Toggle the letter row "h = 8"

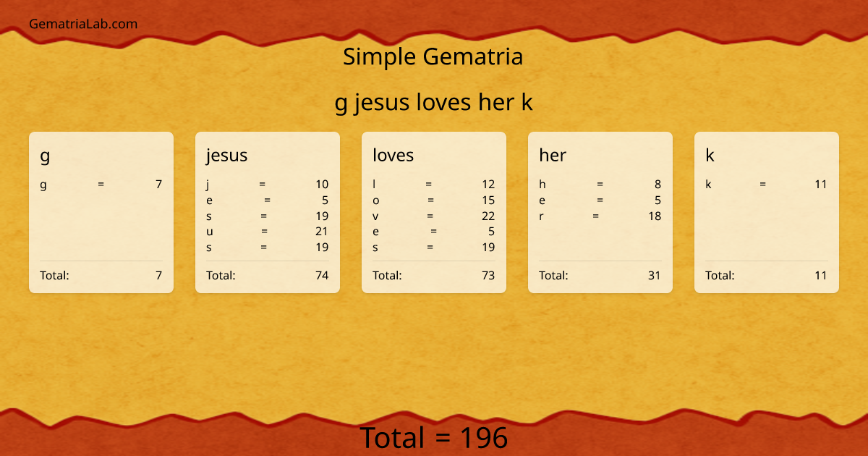point(600,184)
